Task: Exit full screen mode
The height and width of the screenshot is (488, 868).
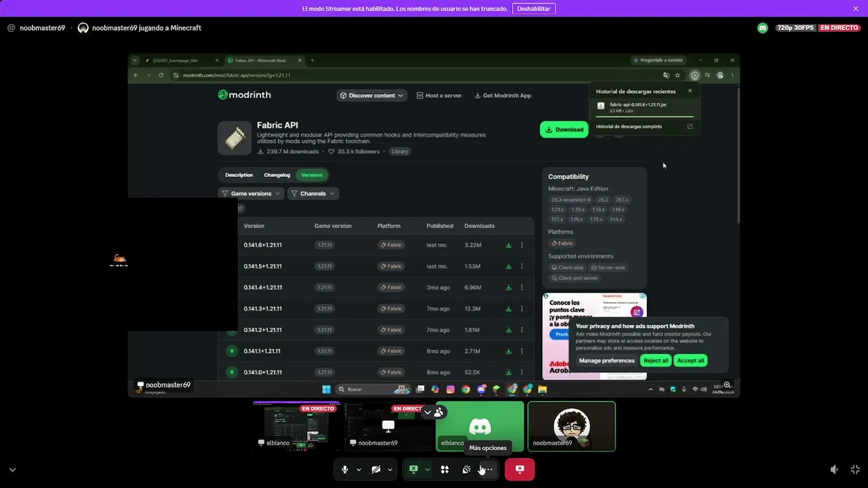Action: pos(855,469)
